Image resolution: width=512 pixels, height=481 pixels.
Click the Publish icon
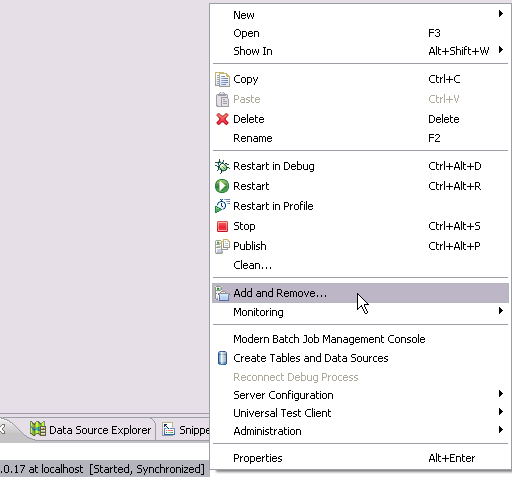tap(222, 246)
